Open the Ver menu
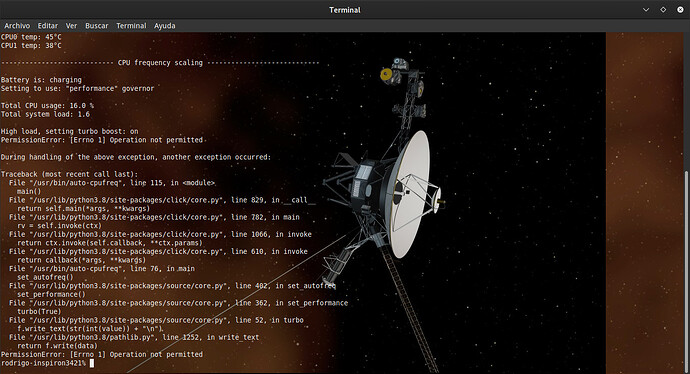The image size is (690, 374). click(71, 26)
